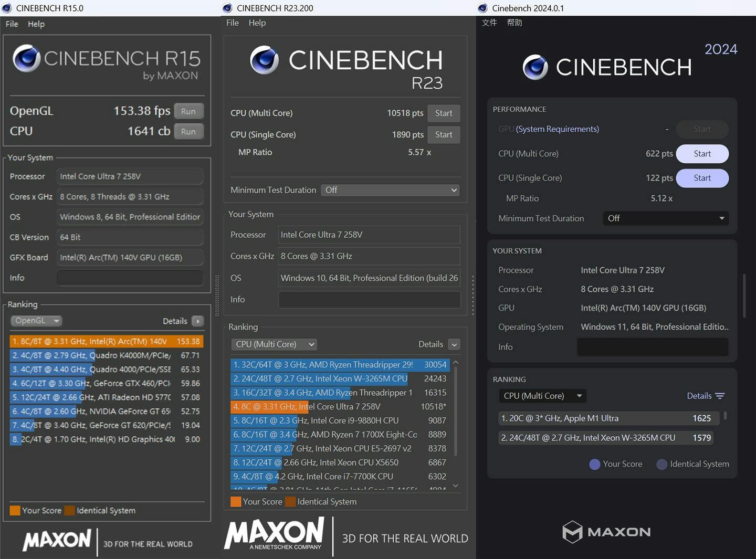This screenshot has width=756, height=559.
Task: Click the Identical System circle in Cinebench 2024
Action: [x=662, y=465]
